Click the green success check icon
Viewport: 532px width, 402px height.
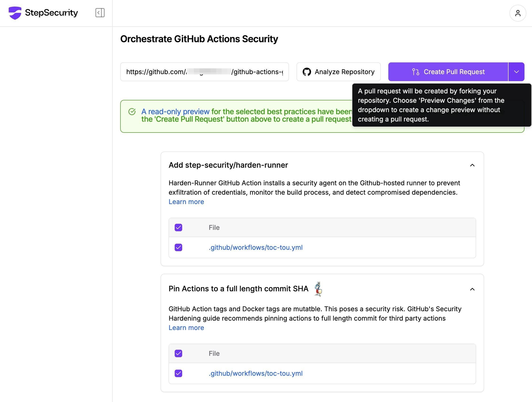132,112
